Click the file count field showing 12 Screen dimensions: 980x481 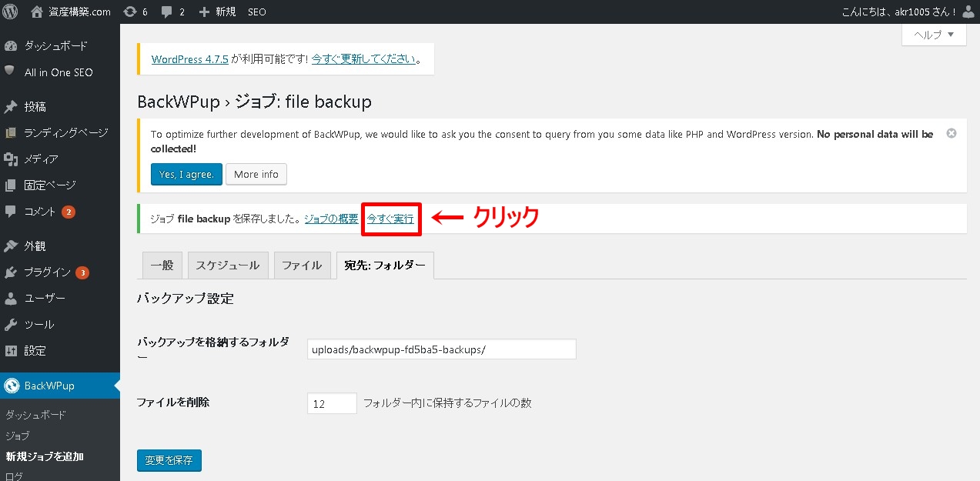pyautogui.click(x=332, y=403)
